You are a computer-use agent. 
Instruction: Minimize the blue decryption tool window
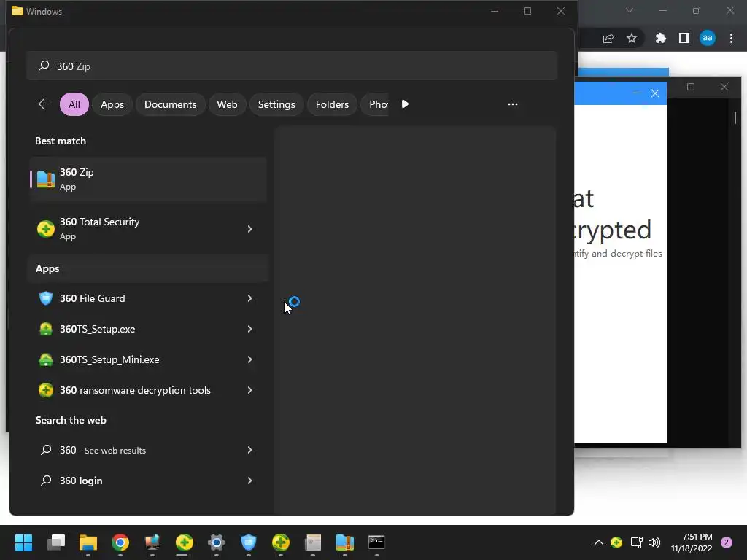(638, 93)
